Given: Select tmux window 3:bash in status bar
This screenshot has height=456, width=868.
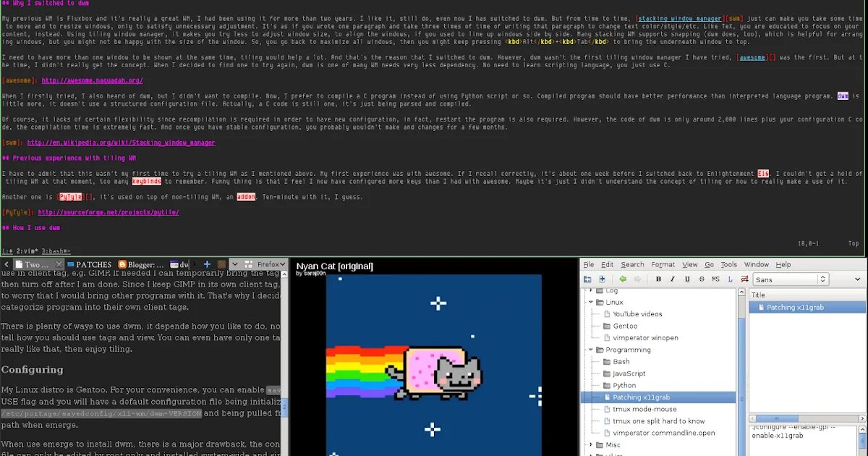Looking at the screenshot, I should pyautogui.click(x=56, y=251).
